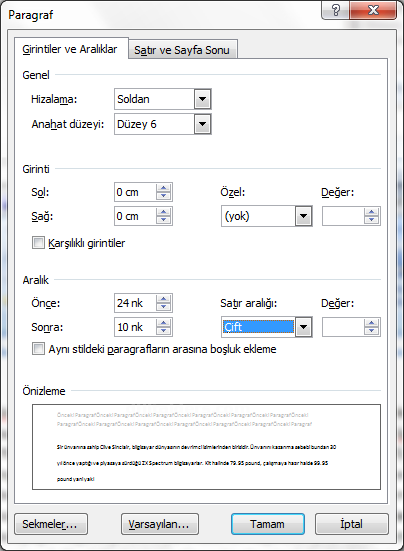The width and height of the screenshot is (404, 551).
Task: Increase the Sonra spacing value
Action: click(163, 323)
